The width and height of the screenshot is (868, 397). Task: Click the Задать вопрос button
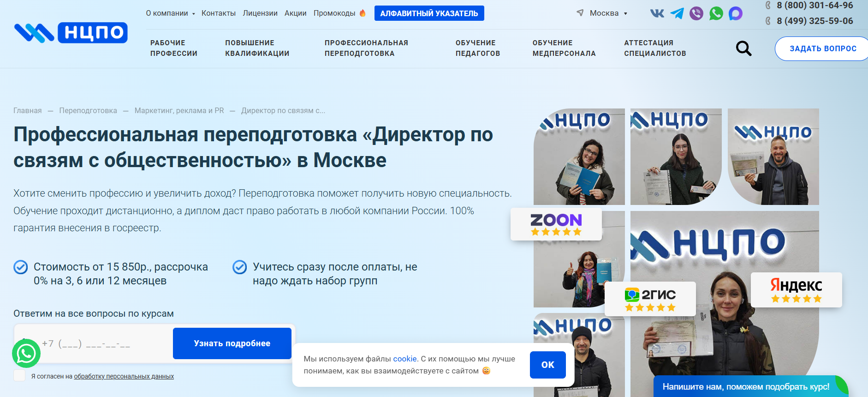pyautogui.click(x=822, y=48)
